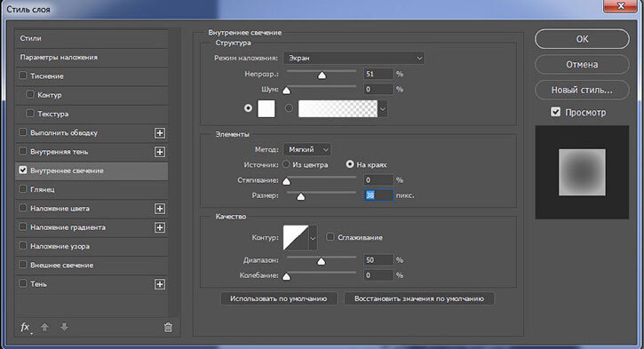Select the Внутреннее свечение row
The width and height of the screenshot is (644, 349).
click(x=91, y=171)
